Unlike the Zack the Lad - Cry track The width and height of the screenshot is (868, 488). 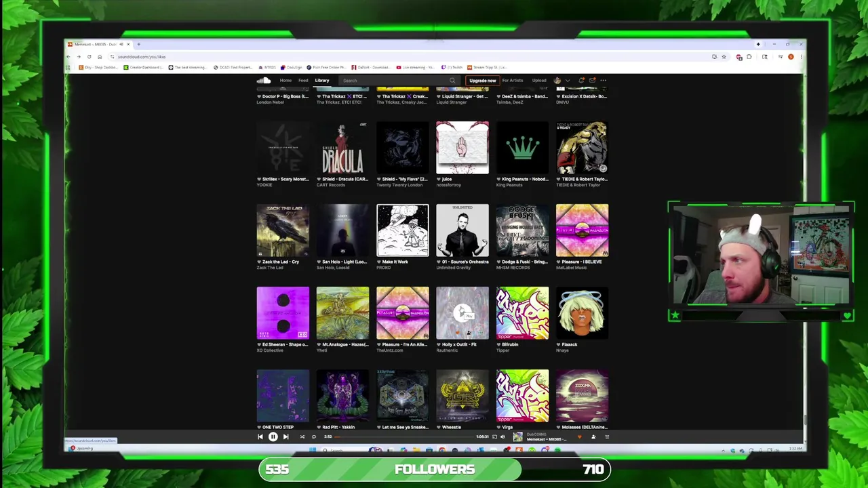click(x=259, y=262)
